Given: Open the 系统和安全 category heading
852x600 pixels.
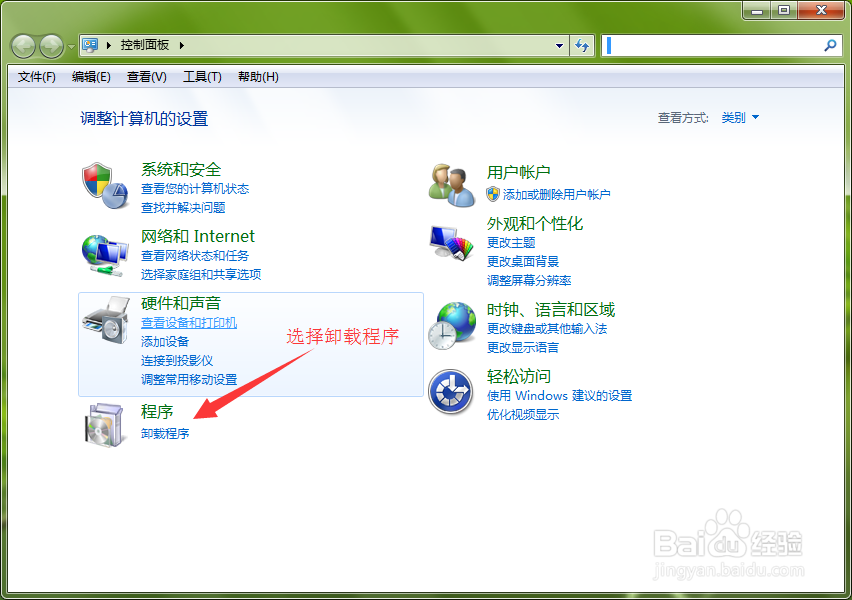Looking at the screenshot, I should [181, 169].
